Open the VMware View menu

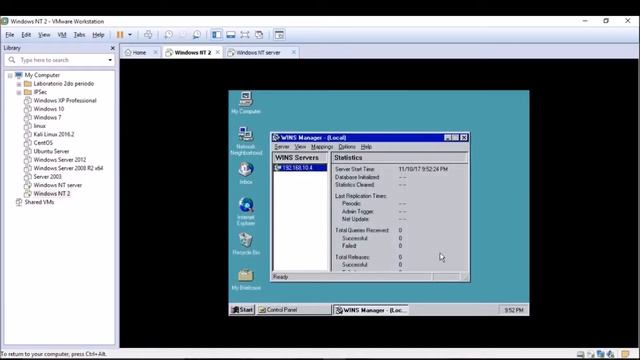tap(44, 35)
